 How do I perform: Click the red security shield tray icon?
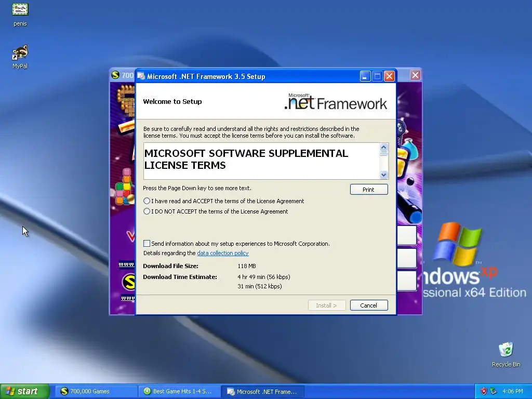pyautogui.click(x=484, y=391)
